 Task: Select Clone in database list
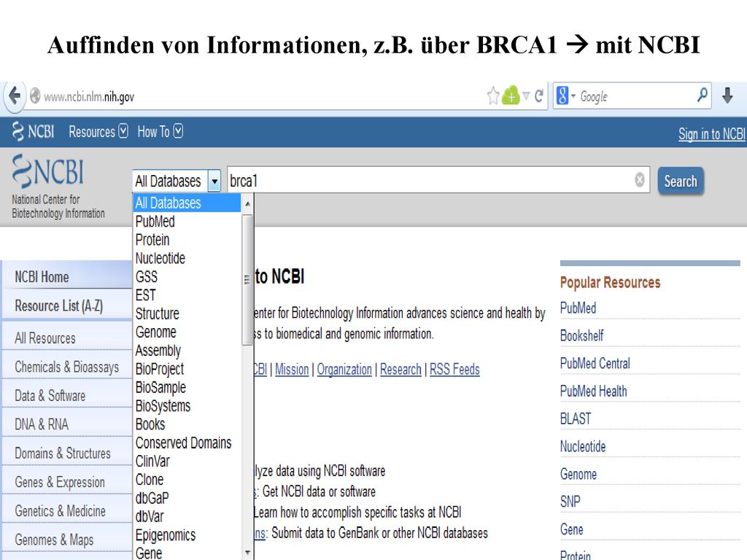[187, 480]
